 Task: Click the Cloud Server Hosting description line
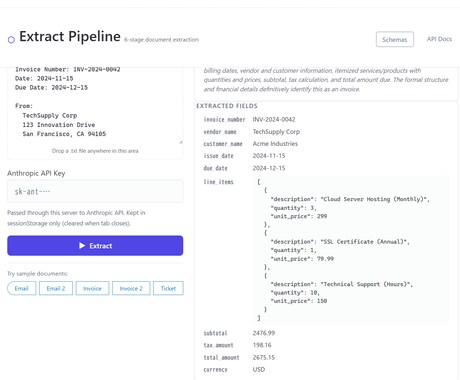coord(350,199)
